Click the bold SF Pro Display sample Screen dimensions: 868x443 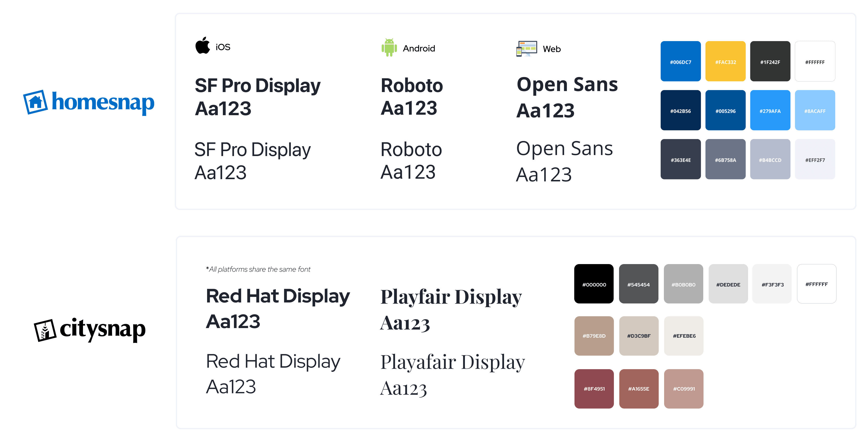tap(257, 97)
